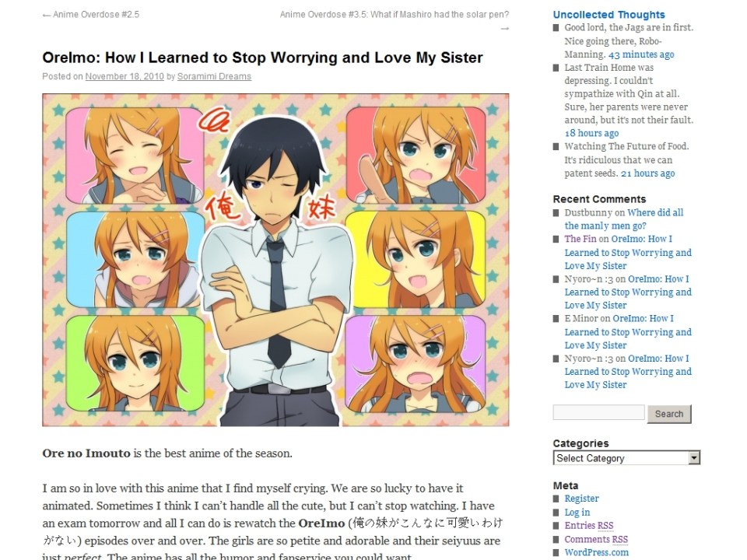The image size is (747, 560).
Task: Click the November 18, 2010 post date
Action: [x=124, y=76]
